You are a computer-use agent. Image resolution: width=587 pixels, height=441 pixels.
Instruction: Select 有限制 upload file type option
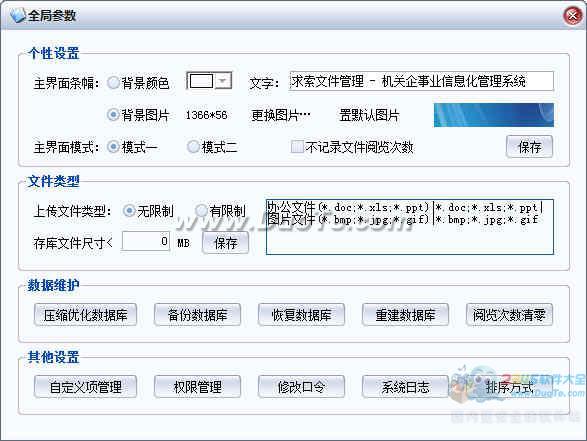[x=201, y=211]
